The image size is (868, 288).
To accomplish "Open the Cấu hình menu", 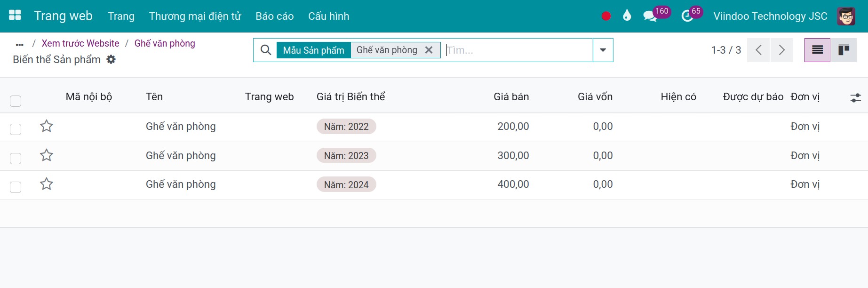I will [329, 16].
